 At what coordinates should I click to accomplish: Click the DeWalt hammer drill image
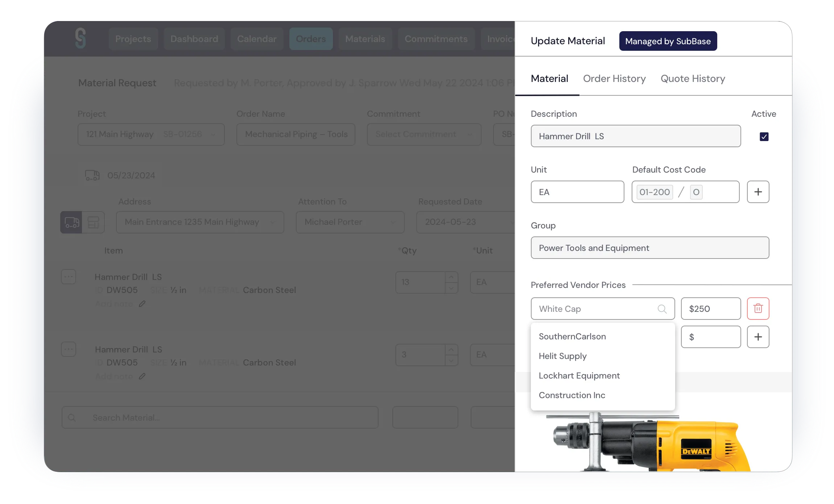[x=649, y=442]
